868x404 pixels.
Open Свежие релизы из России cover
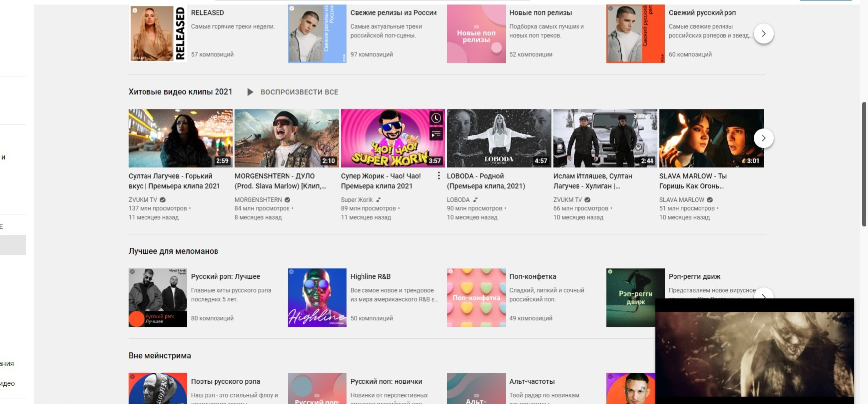(x=317, y=34)
